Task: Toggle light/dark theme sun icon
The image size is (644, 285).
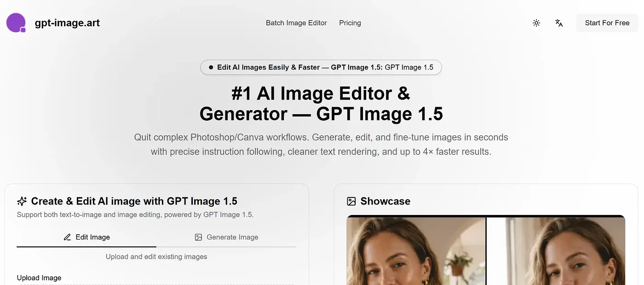Action: (x=536, y=23)
